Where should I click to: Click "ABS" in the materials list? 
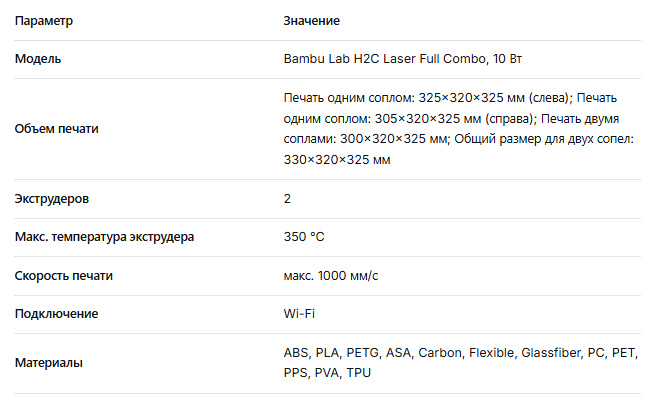click(297, 353)
